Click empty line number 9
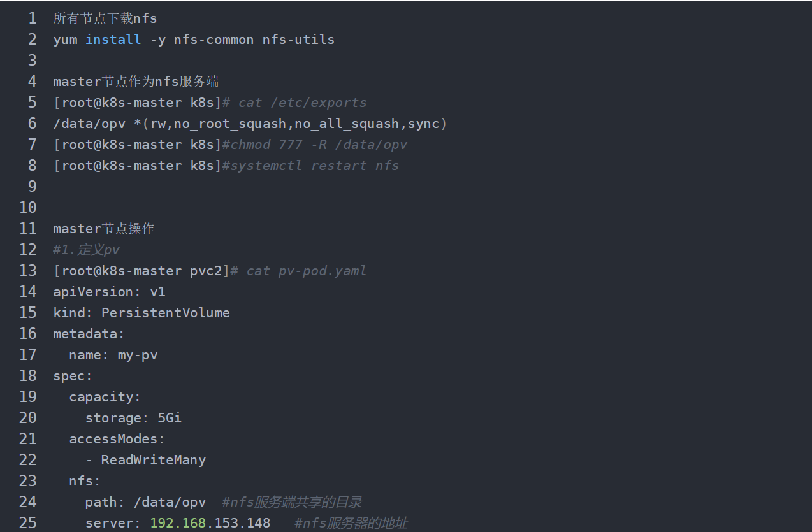The image size is (812, 532). (x=32, y=187)
